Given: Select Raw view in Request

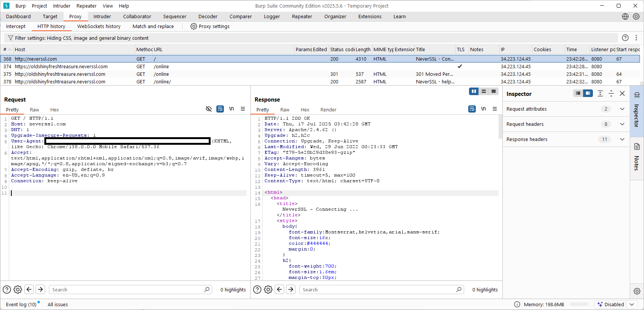Looking at the screenshot, I should [34, 110].
